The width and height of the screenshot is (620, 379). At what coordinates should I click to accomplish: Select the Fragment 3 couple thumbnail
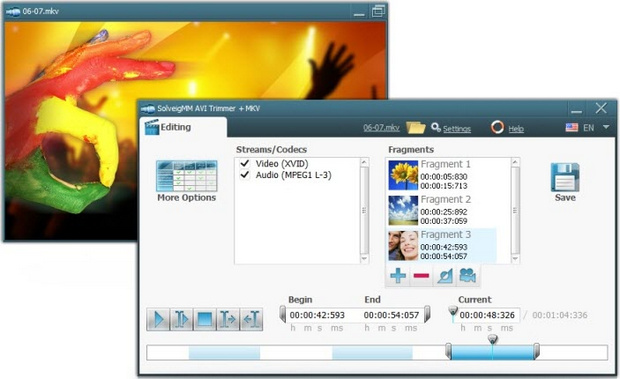point(403,245)
